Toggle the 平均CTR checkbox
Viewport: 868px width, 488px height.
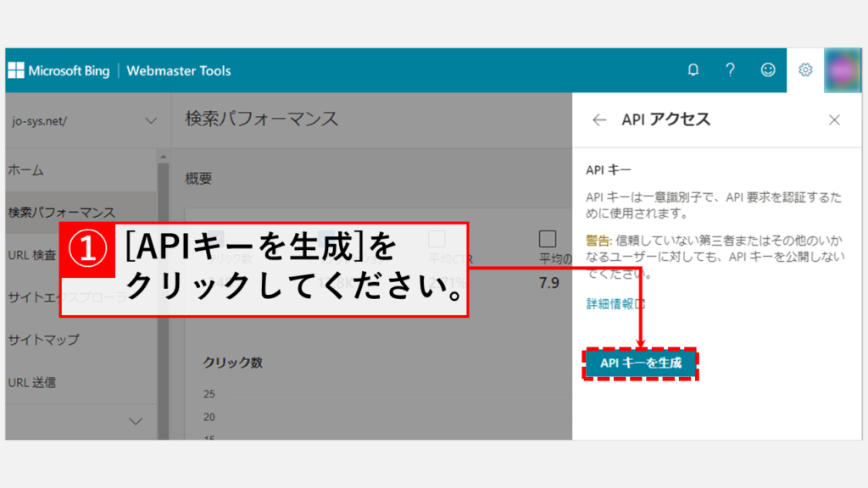pyautogui.click(x=437, y=238)
